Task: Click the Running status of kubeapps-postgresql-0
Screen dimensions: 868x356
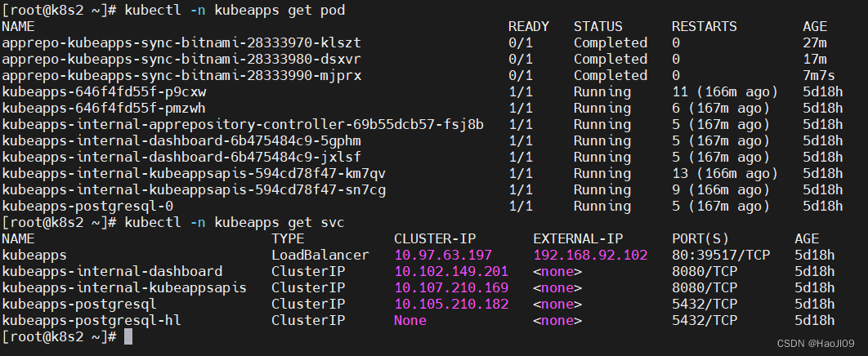Action: pos(602,207)
